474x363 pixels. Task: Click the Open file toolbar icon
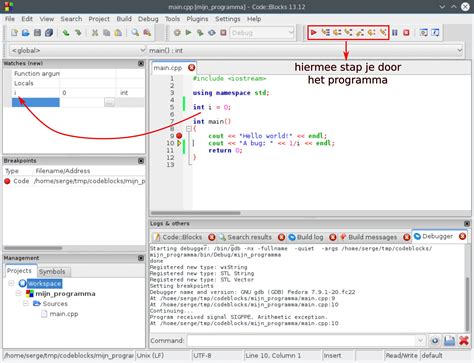(26, 33)
